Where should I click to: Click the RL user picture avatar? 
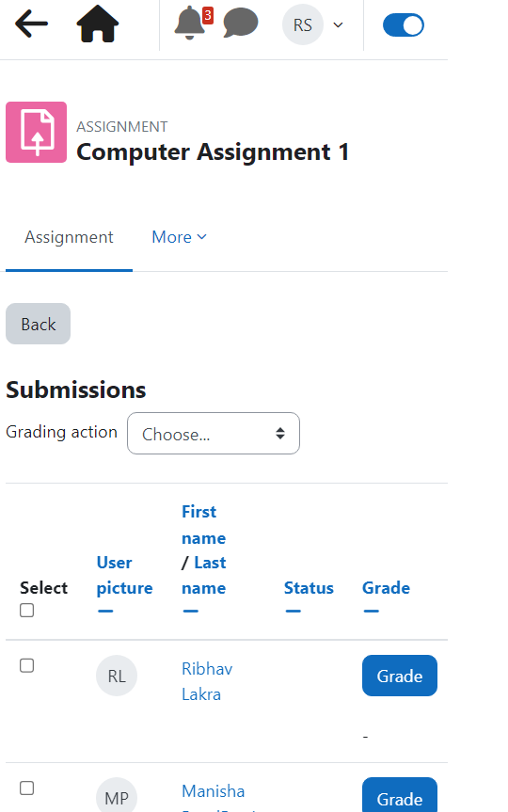click(117, 676)
